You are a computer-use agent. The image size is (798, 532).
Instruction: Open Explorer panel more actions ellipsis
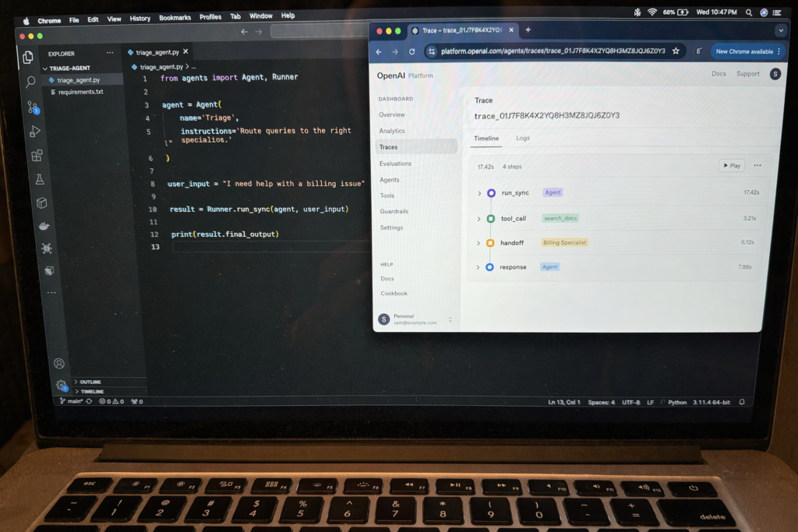(110, 53)
